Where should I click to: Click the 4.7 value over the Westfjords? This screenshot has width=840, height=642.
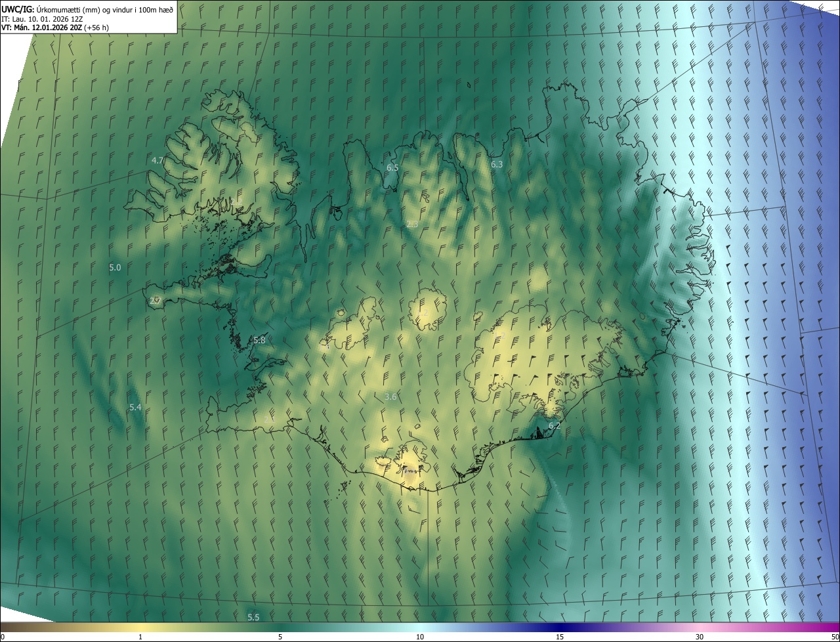coord(157,160)
